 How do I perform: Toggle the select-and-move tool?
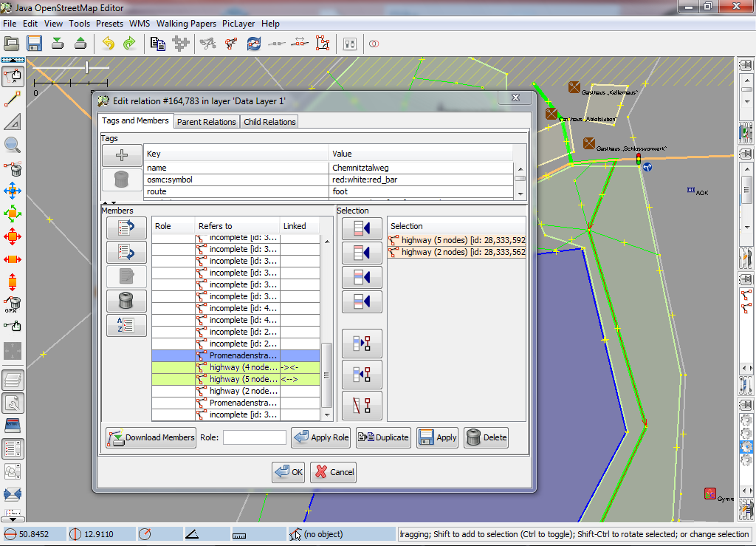click(x=13, y=75)
